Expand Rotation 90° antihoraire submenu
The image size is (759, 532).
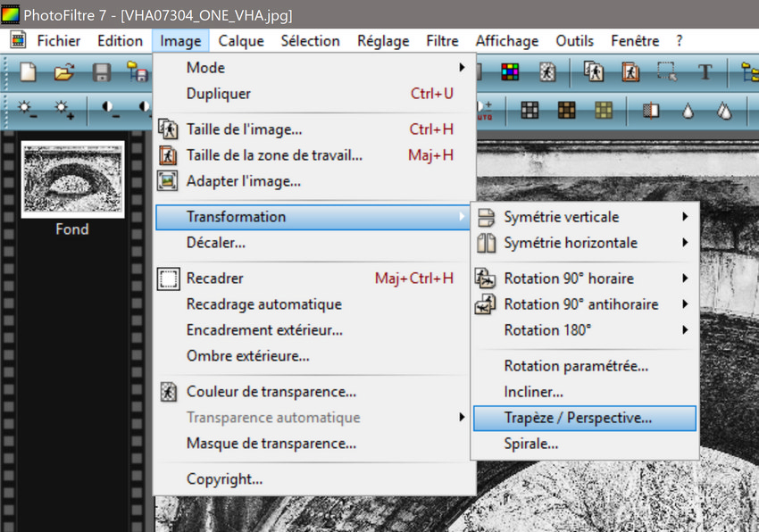(x=585, y=304)
